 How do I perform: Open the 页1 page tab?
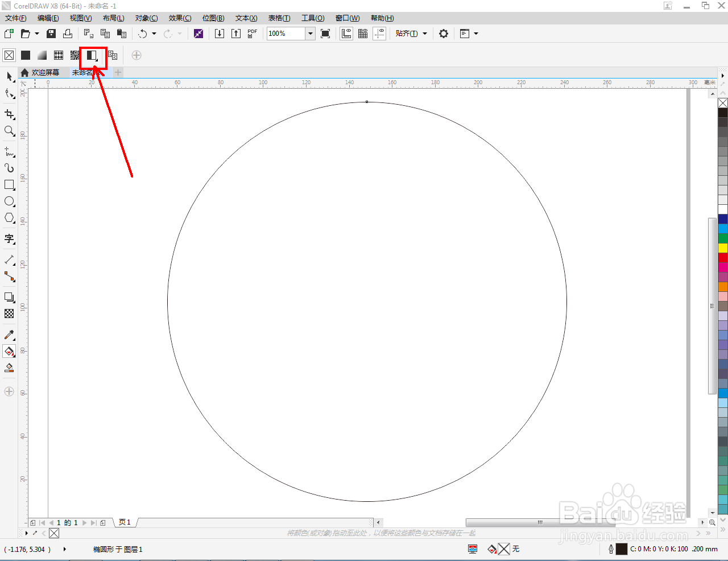click(125, 522)
